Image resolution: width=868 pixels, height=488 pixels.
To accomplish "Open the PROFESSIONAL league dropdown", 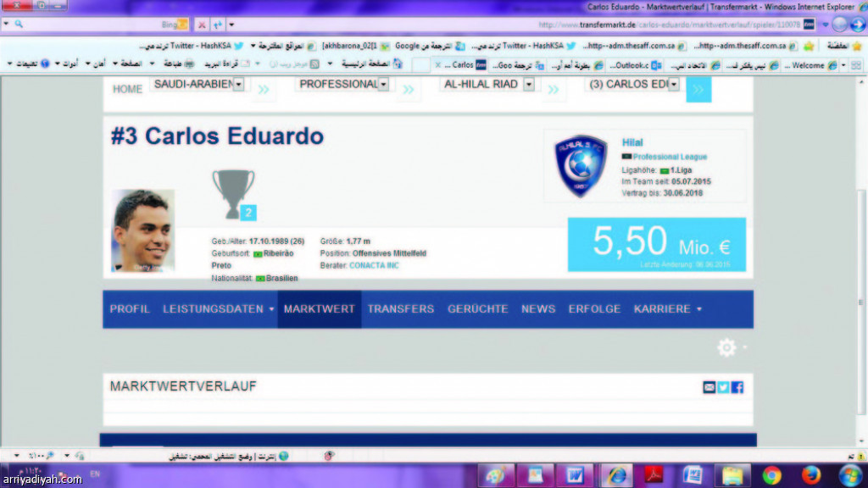I will [x=384, y=85].
